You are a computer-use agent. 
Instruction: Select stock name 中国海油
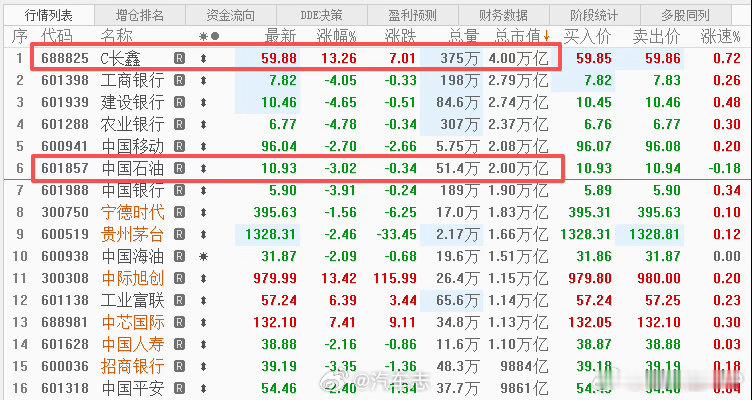click(x=132, y=256)
